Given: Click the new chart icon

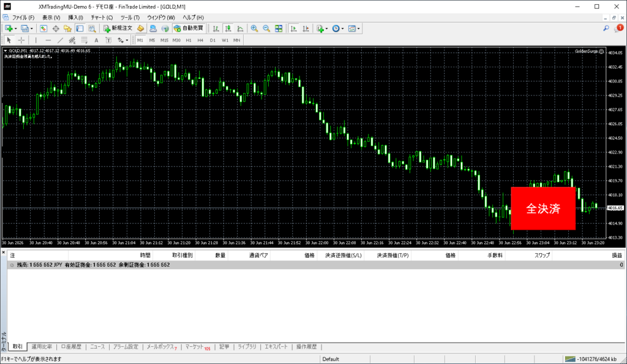Looking at the screenshot, I should click(x=9, y=28).
